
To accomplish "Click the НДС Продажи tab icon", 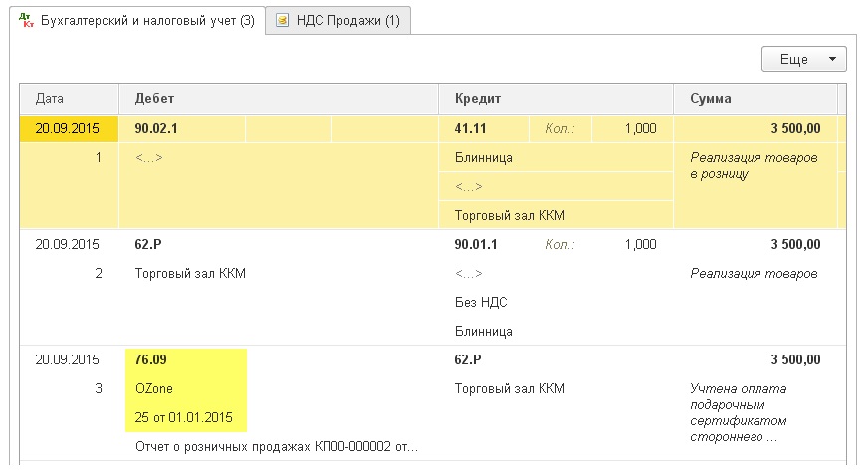I will click(283, 21).
